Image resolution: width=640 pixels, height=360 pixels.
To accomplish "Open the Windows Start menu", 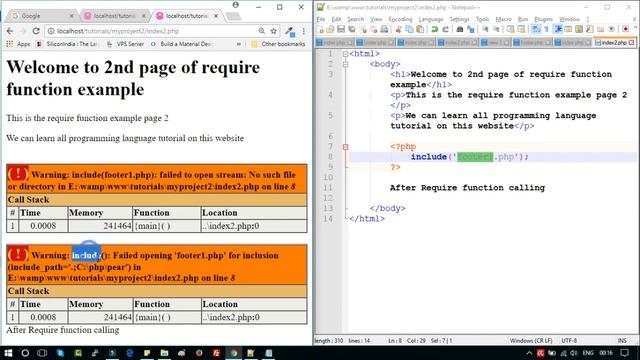I will point(8,353).
